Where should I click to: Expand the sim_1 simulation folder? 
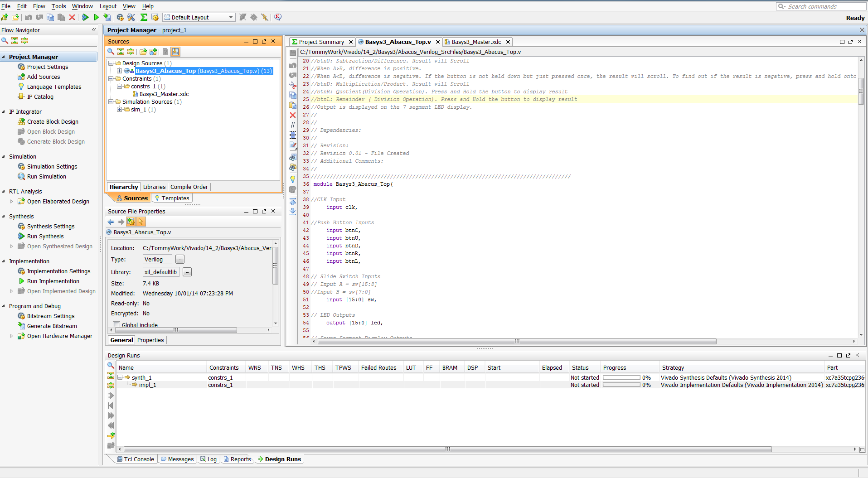point(119,109)
